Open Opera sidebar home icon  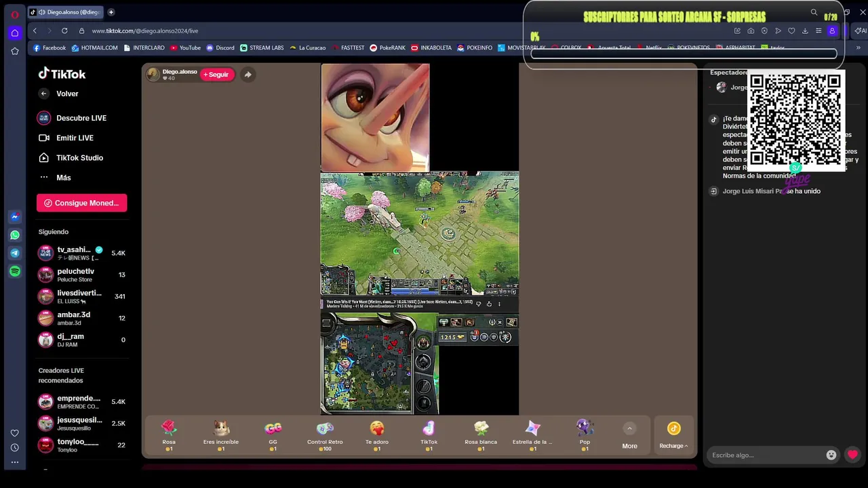point(14,33)
